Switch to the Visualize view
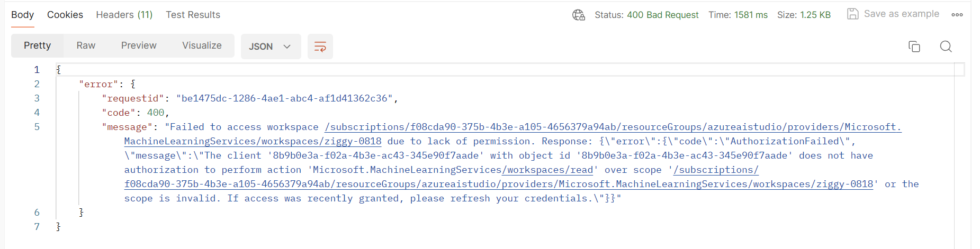Screen dimensions: 980x249 pyautogui.click(x=202, y=45)
